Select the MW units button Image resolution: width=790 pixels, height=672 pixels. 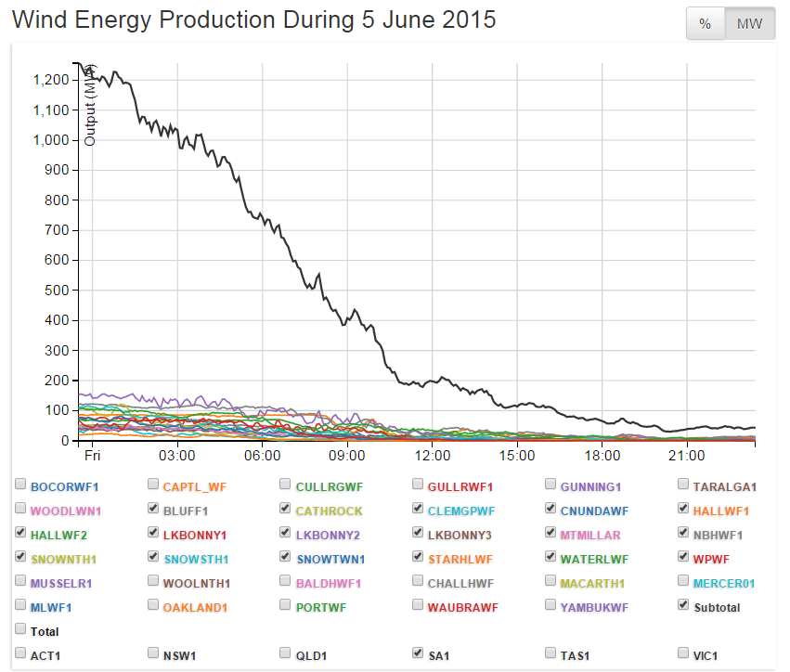(x=749, y=24)
